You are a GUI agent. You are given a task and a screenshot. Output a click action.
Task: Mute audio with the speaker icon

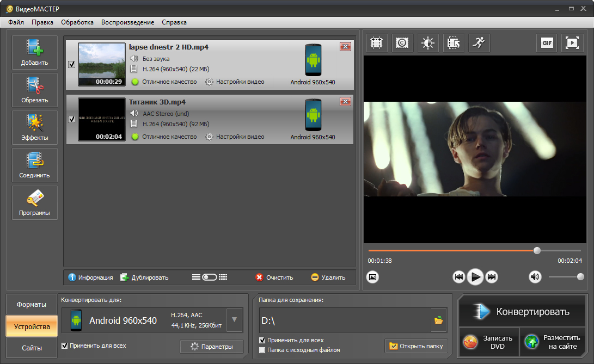coord(535,277)
